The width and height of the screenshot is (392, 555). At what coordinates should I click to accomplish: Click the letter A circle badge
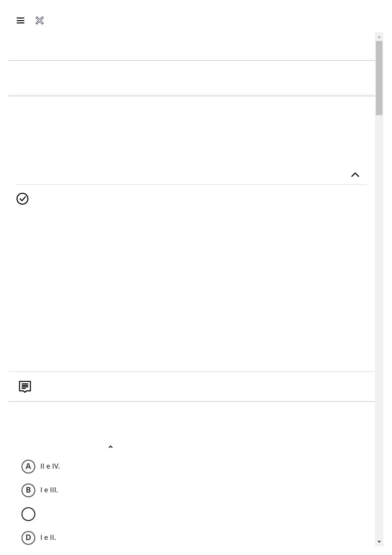pyautogui.click(x=28, y=467)
